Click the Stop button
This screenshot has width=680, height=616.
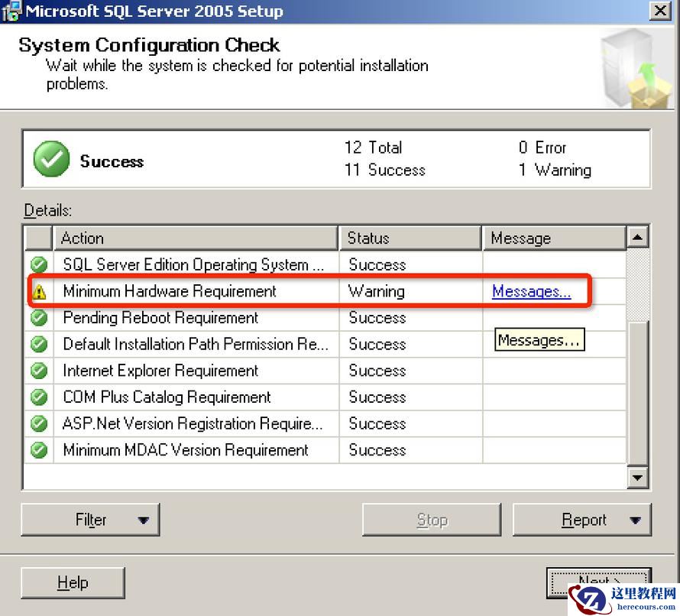[432, 519]
